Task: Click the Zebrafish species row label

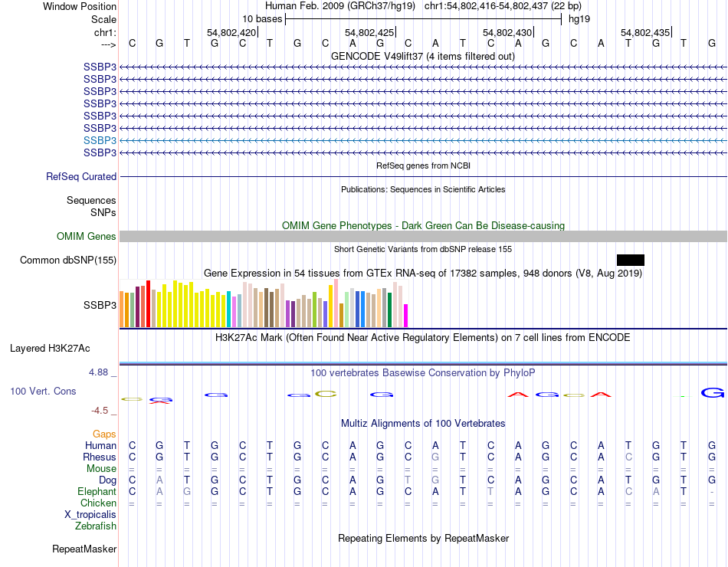Action: (96, 526)
